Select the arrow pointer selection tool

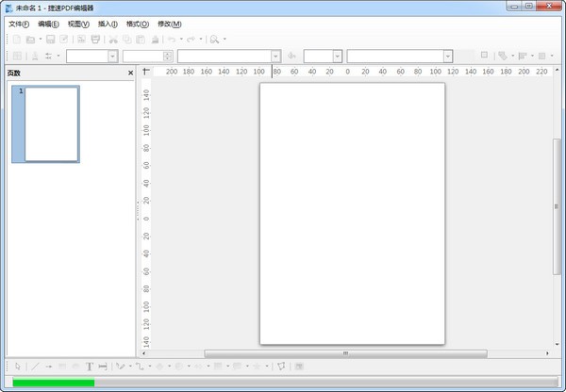point(17,366)
